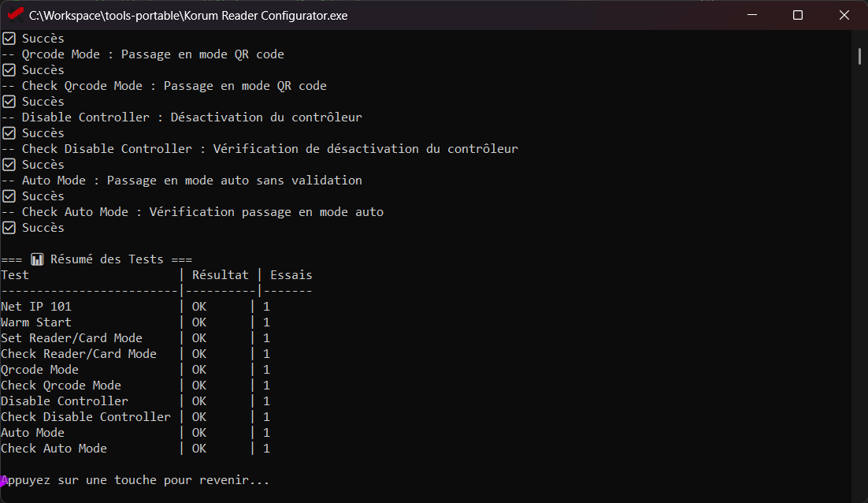Click the red Korum Reader Configurator title bar icon
Screen dimensions: 868x503
[16, 13]
